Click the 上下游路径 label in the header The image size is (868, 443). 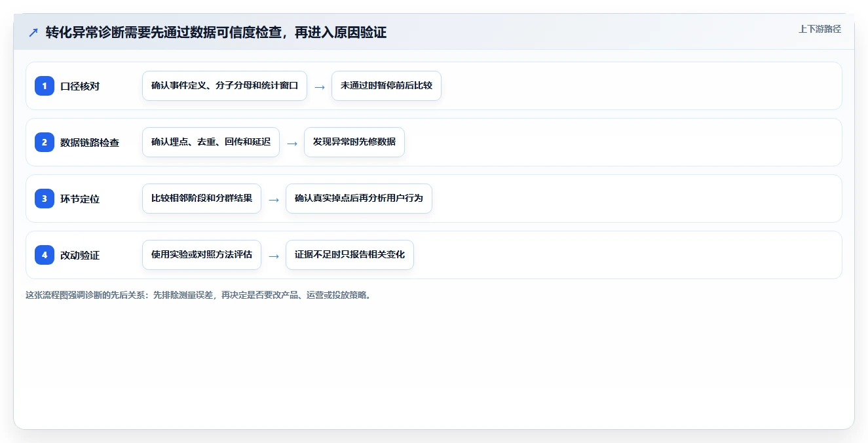pyautogui.click(x=820, y=29)
